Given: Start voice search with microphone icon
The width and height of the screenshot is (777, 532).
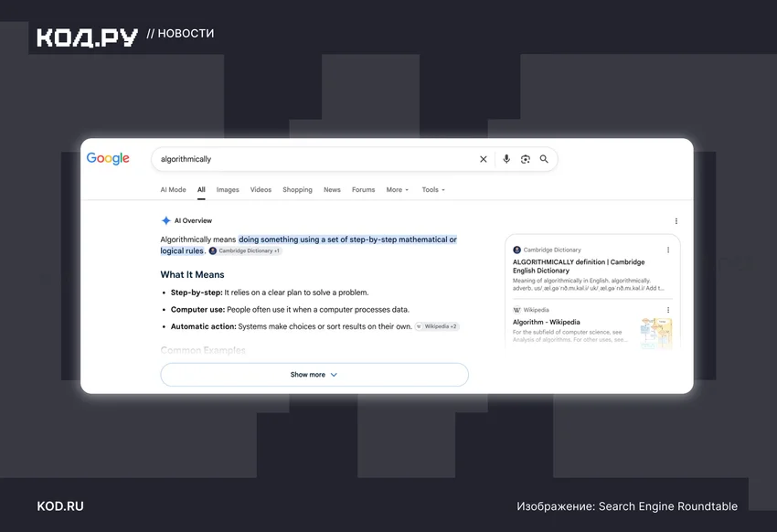Looking at the screenshot, I should (x=506, y=159).
